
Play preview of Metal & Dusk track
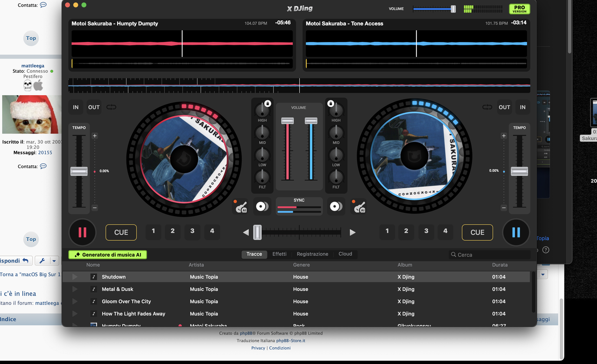click(x=75, y=289)
